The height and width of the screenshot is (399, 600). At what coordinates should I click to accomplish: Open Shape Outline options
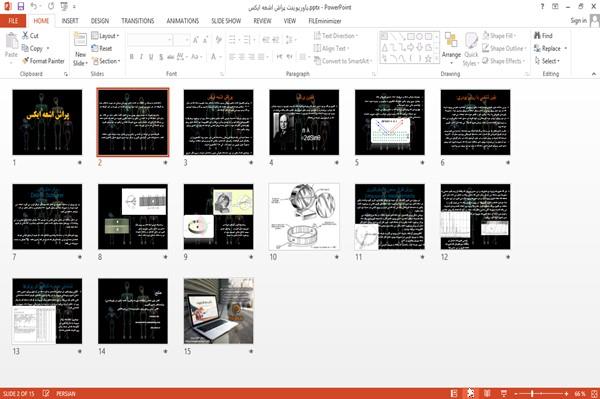[504, 48]
